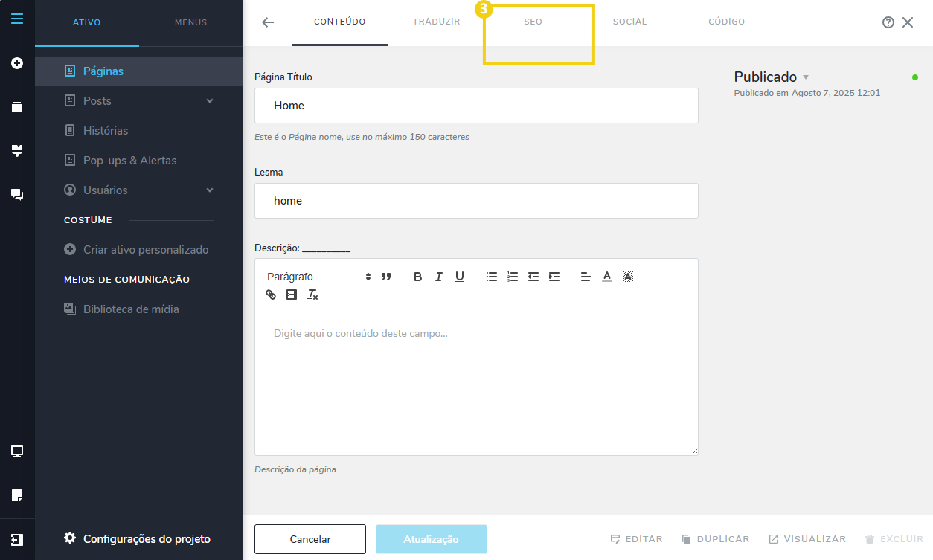Insert a link in the description editor
The width and height of the screenshot is (933, 560).
click(x=271, y=295)
